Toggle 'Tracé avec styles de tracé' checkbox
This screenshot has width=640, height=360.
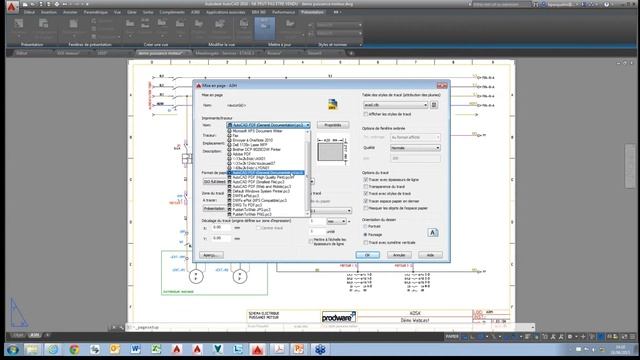point(366,193)
